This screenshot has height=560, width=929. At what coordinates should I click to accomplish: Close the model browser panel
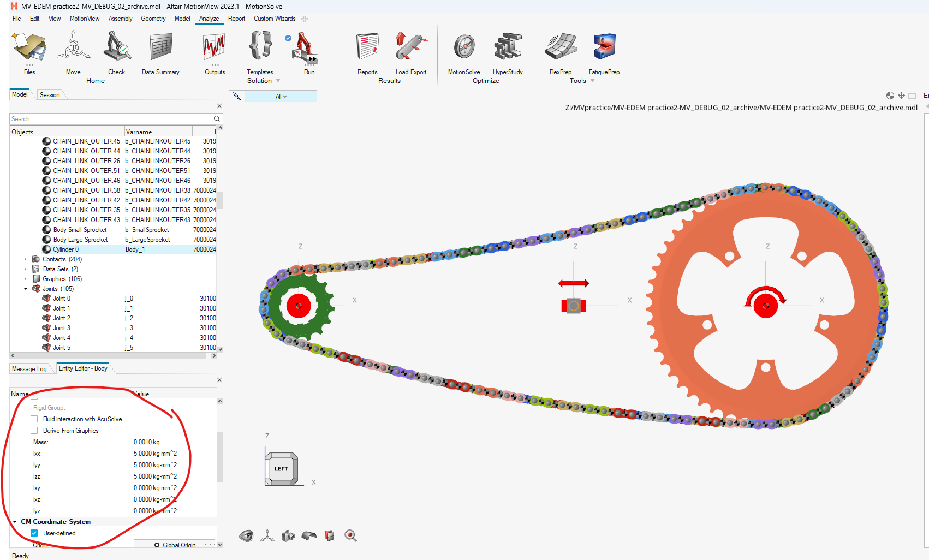(x=219, y=106)
